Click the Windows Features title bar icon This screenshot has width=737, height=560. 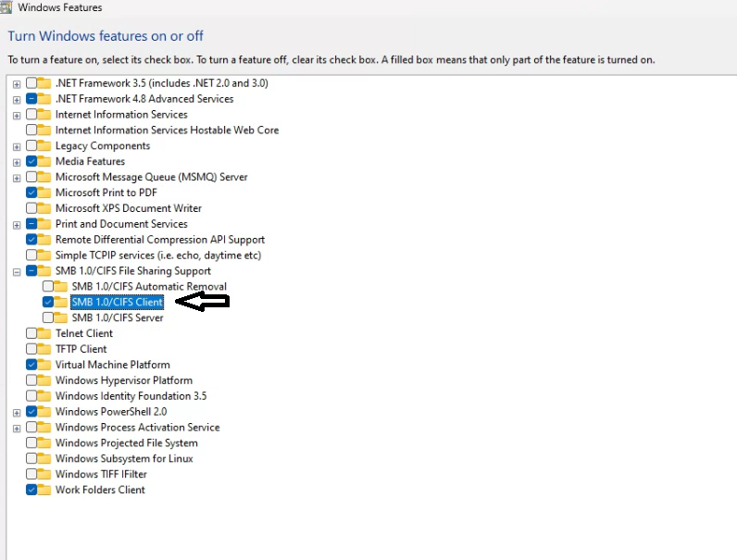6,7
